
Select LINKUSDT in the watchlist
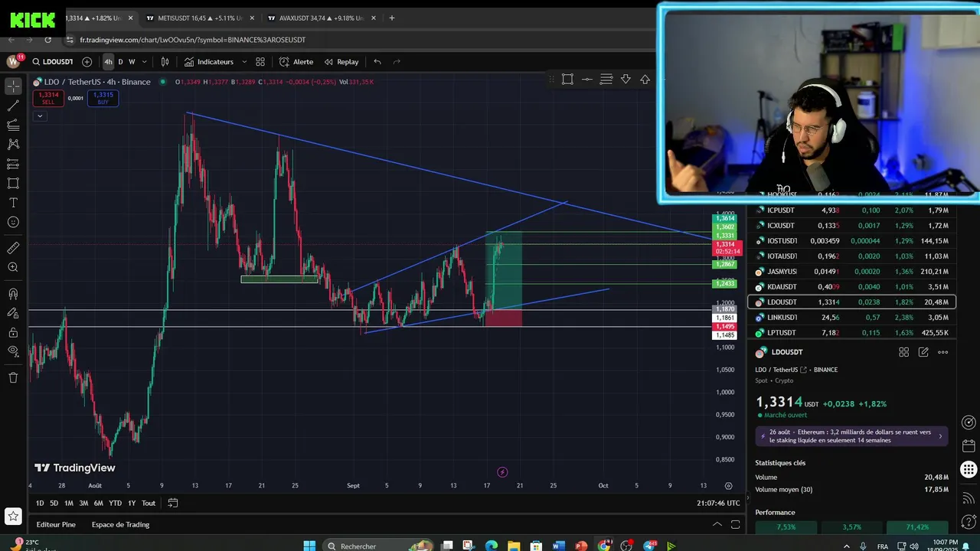coord(851,317)
